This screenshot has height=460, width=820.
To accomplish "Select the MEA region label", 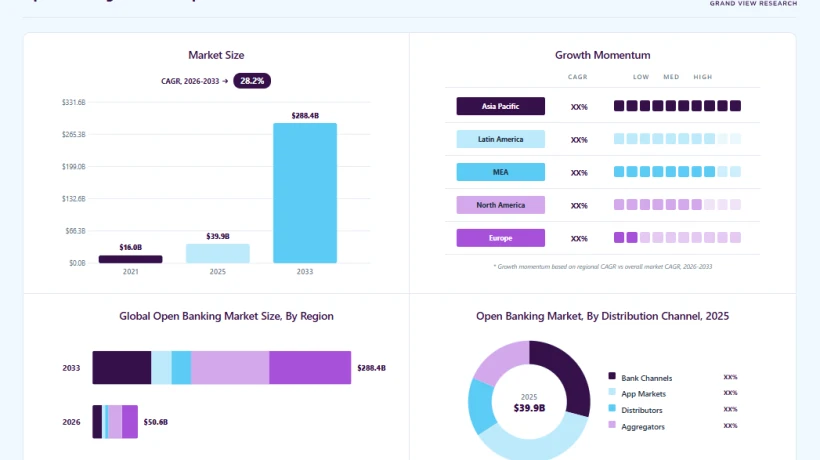I will (x=500, y=172).
